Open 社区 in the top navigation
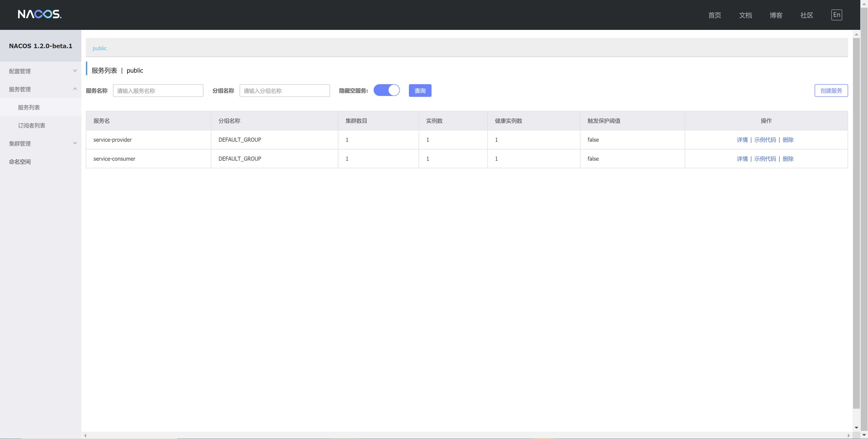The height and width of the screenshot is (439, 868). (x=806, y=15)
